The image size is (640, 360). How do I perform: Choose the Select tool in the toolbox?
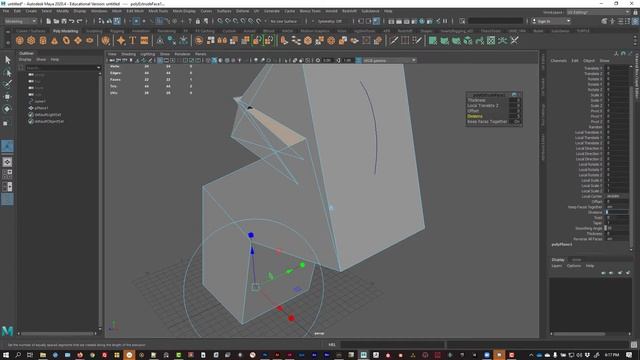click(7, 60)
